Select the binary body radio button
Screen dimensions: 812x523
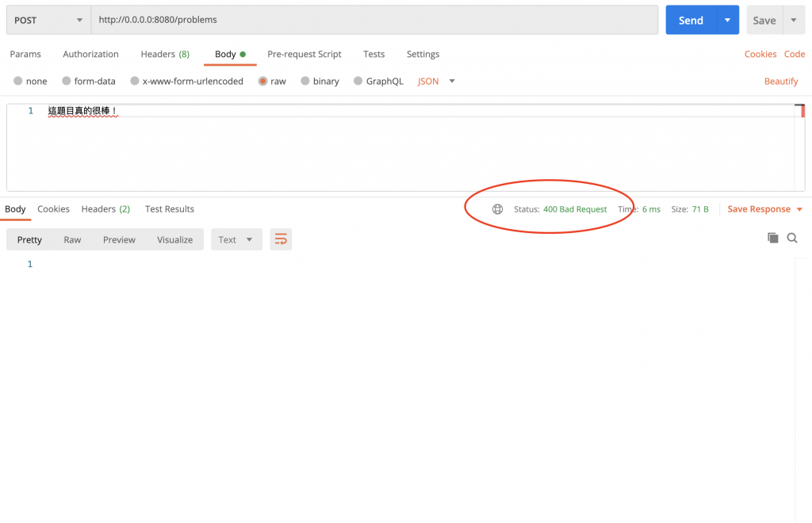[305, 81]
